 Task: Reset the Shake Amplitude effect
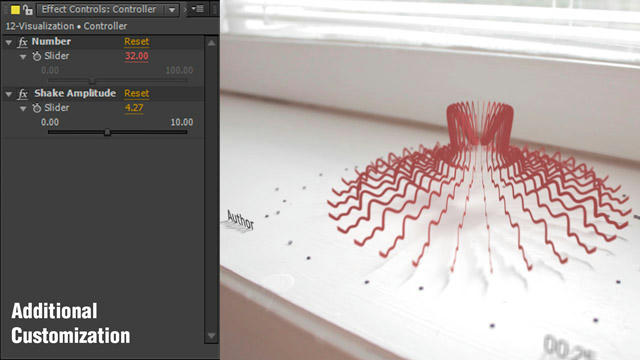pos(137,93)
